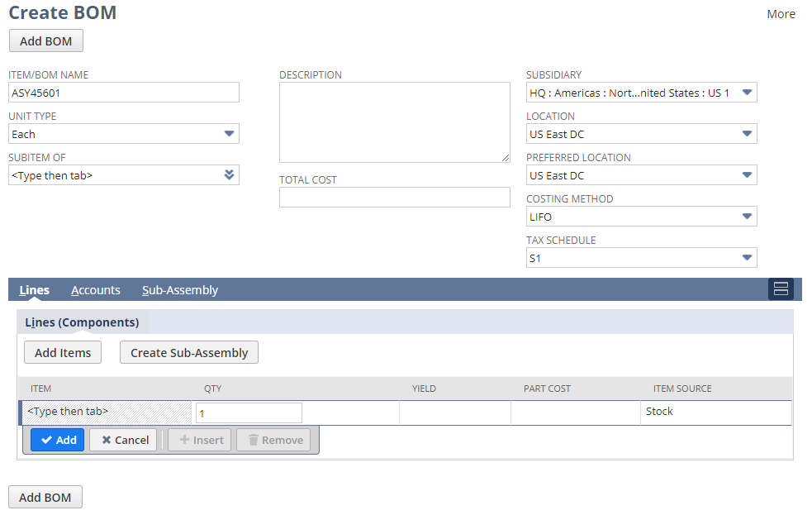Expand the Subsidiary dropdown
Screen dimensions: 812x515
click(x=746, y=93)
